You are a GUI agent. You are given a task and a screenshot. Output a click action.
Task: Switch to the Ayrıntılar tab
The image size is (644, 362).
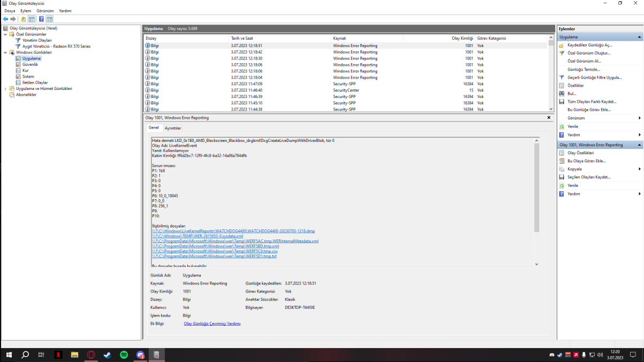(173, 128)
